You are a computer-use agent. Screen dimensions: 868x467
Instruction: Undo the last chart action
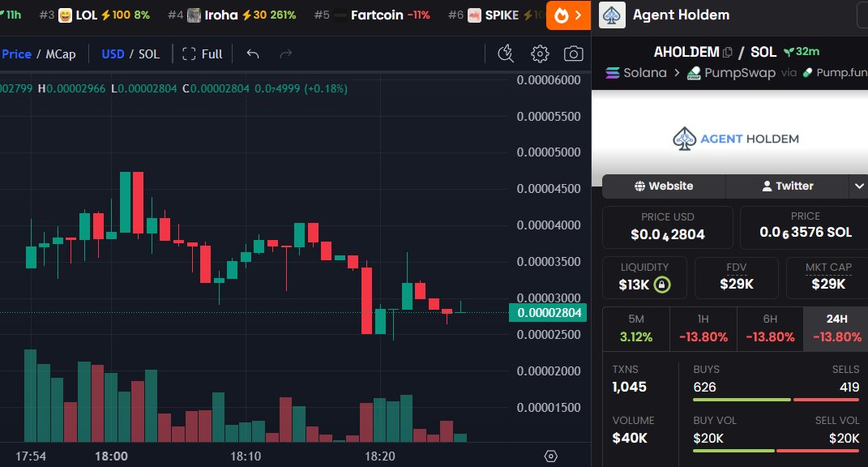click(x=252, y=54)
